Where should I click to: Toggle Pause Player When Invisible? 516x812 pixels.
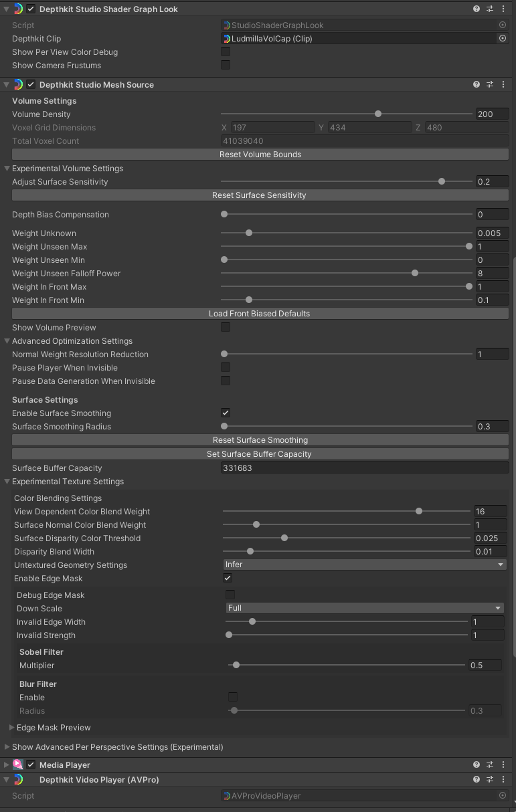pyautogui.click(x=226, y=368)
